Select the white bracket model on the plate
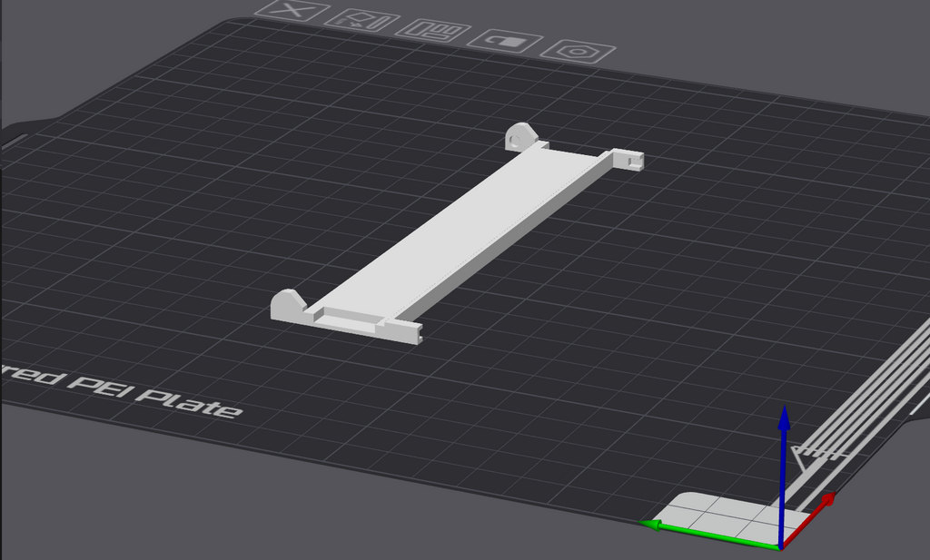 pyautogui.click(x=457, y=234)
